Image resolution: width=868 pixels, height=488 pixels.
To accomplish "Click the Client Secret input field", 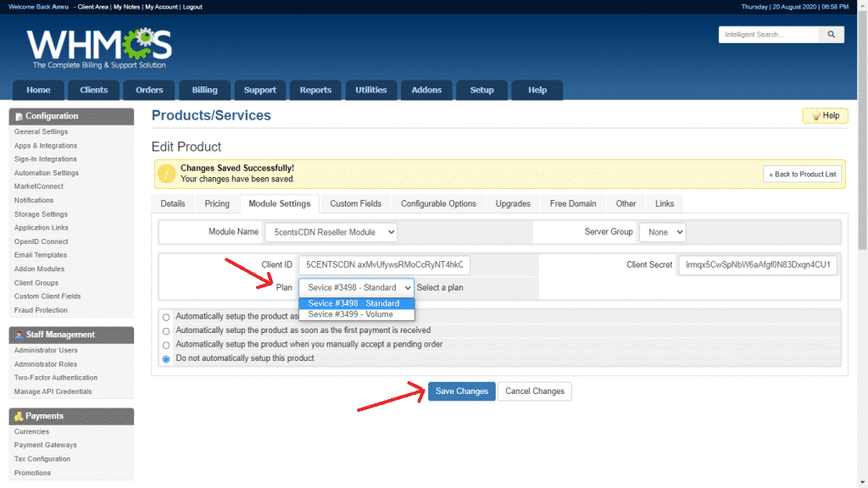I will click(x=758, y=265).
